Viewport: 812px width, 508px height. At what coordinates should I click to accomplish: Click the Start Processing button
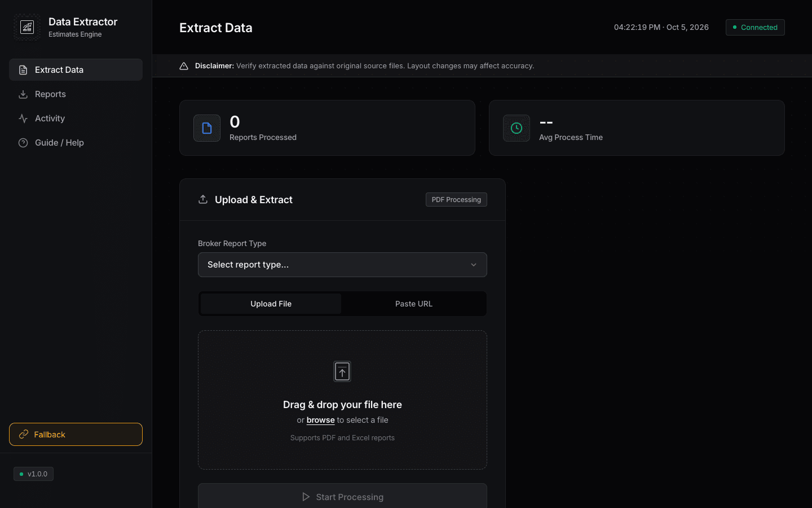point(342,497)
